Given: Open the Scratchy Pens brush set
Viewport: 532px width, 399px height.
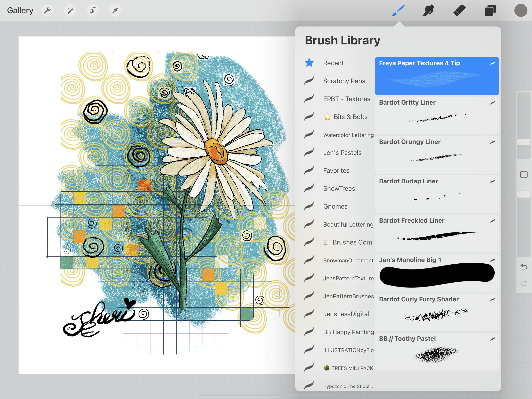Looking at the screenshot, I should [344, 81].
